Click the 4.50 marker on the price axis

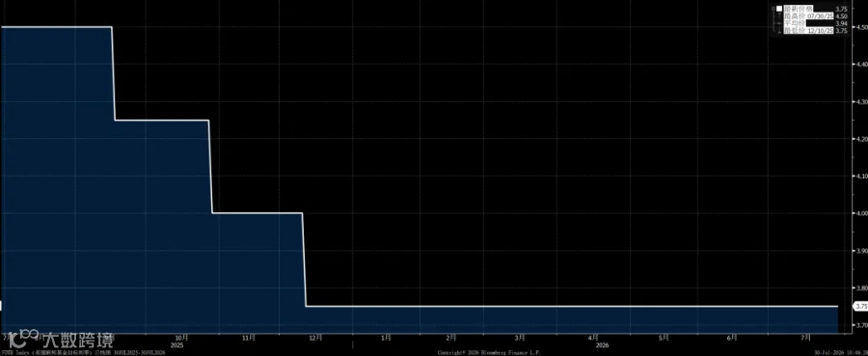pos(861,27)
